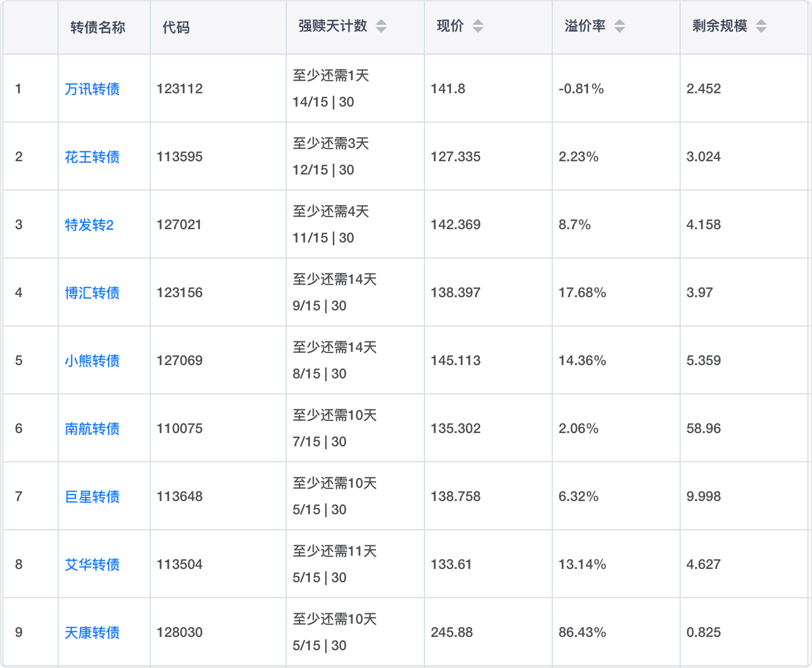The image size is (812, 668).
Task: Click the 245.88 price cell
Action: [x=452, y=632]
